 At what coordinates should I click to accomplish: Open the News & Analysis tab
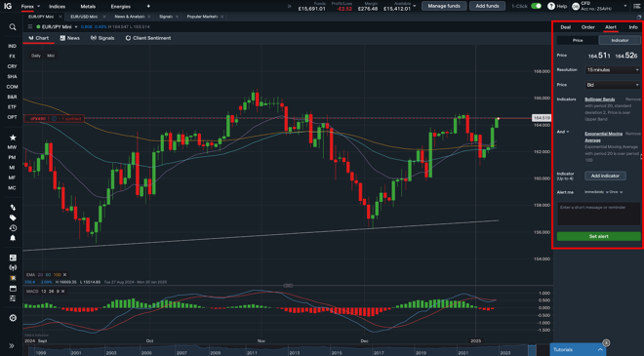(x=130, y=17)
